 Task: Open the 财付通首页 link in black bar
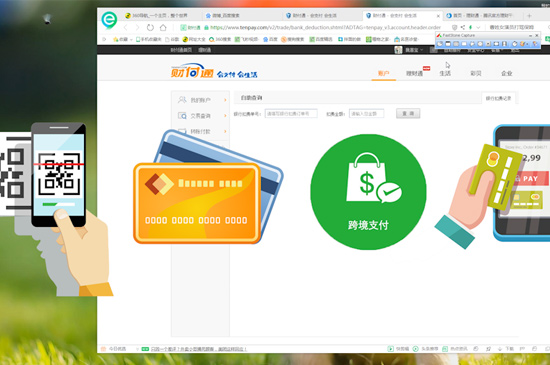point(181,50)
